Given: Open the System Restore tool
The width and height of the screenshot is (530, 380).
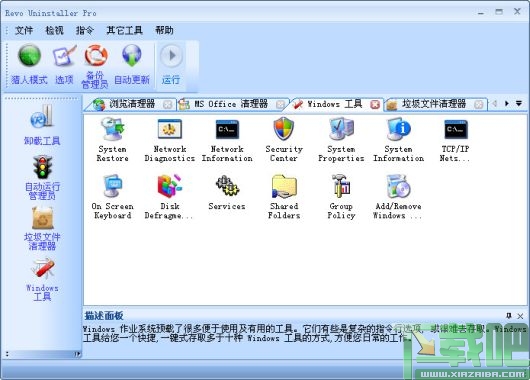Looking at the screenshot, I should click(112, 140).
